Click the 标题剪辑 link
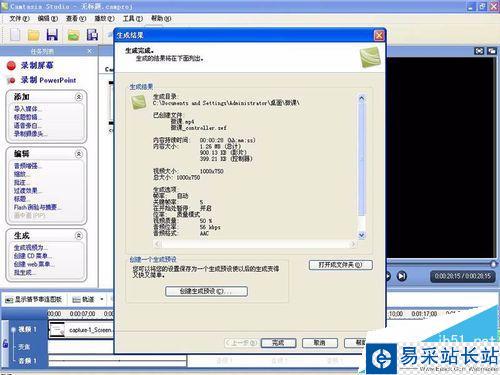The height and width of the screenshot is (375, 500). (28, 117)
